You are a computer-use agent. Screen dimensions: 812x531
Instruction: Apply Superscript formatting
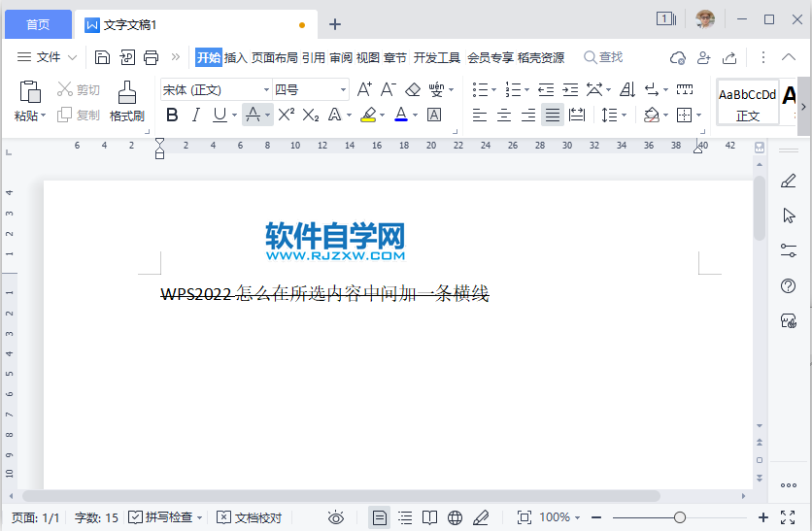(x=286, y=115)
